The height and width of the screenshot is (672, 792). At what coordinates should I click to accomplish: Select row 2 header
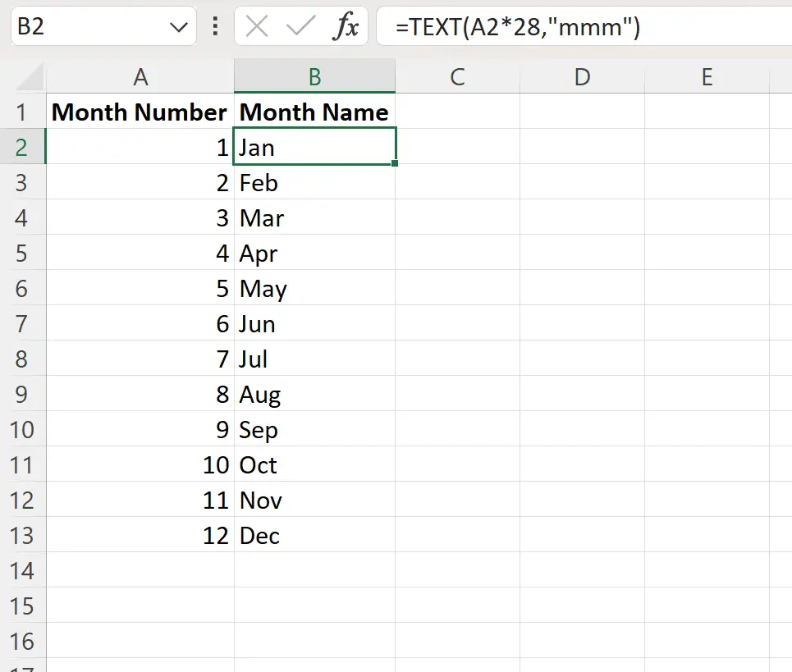coord(24,148)
